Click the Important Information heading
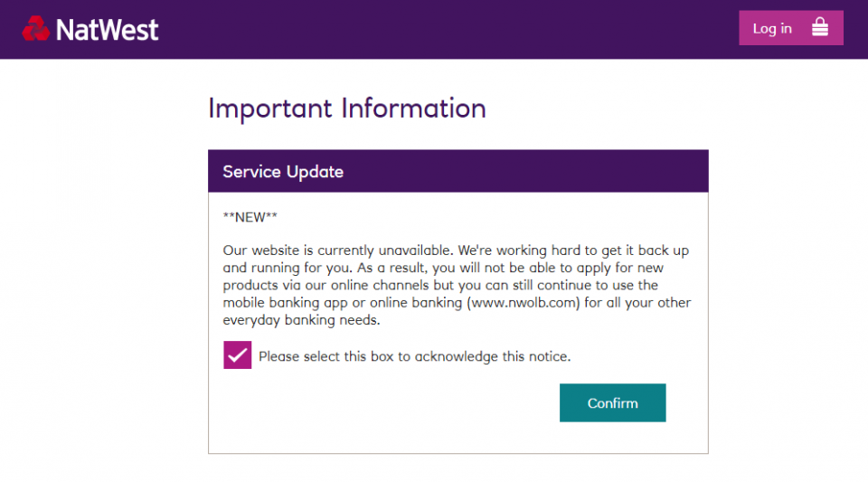 [346, 109]
